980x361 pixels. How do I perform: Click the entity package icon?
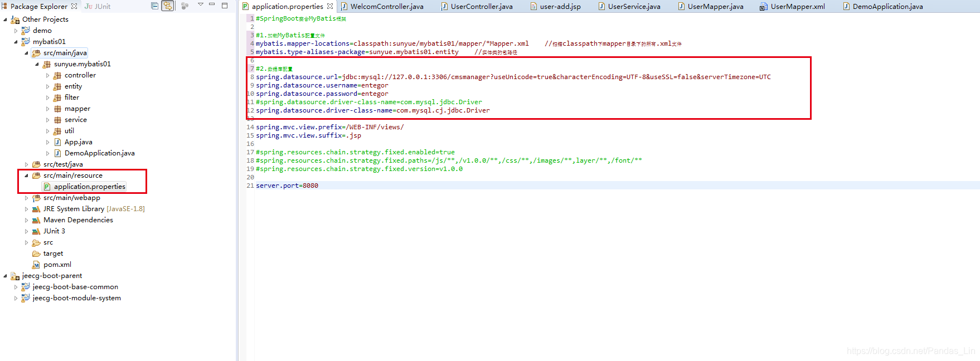pos(57,86)
